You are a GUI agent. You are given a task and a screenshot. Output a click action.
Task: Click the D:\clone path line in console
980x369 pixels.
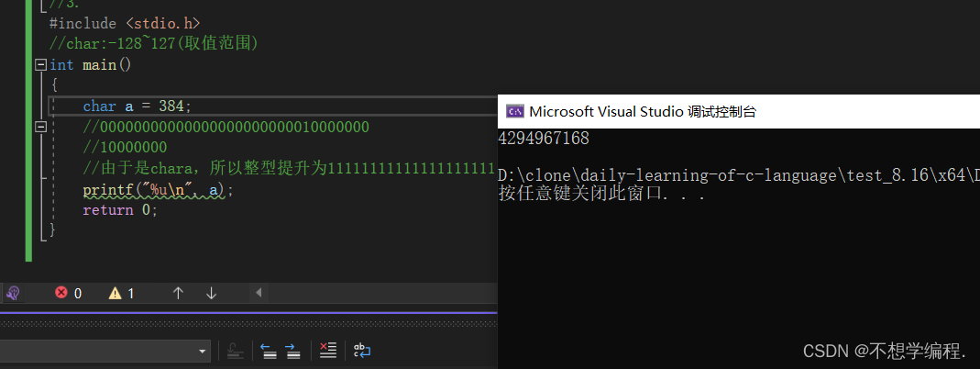[739, 175]
